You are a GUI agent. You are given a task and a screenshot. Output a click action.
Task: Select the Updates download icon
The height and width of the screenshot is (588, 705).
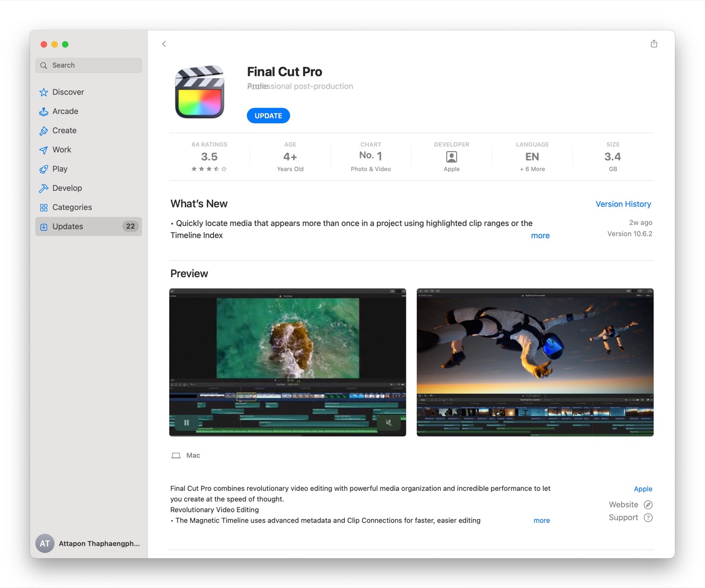(44, 227)
